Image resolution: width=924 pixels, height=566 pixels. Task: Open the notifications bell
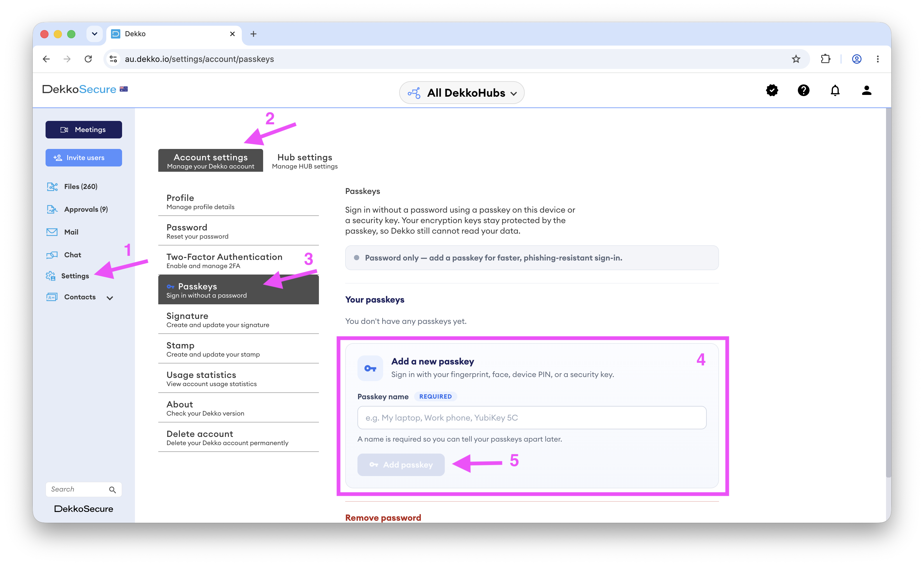click(835, 91)
